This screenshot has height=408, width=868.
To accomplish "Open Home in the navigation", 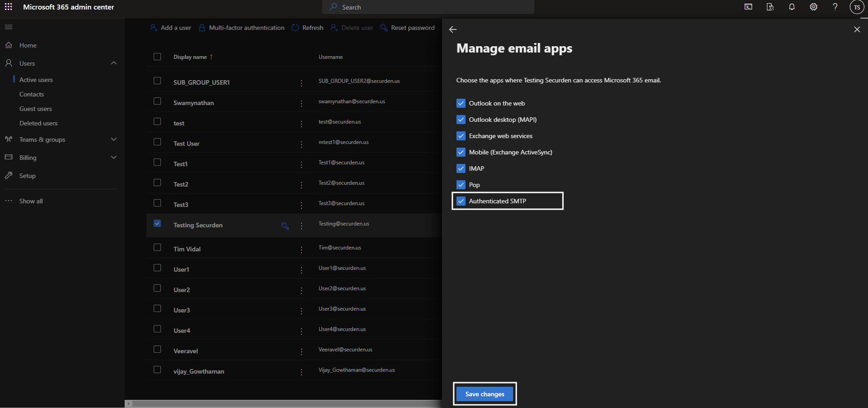I will click(28, 45).
